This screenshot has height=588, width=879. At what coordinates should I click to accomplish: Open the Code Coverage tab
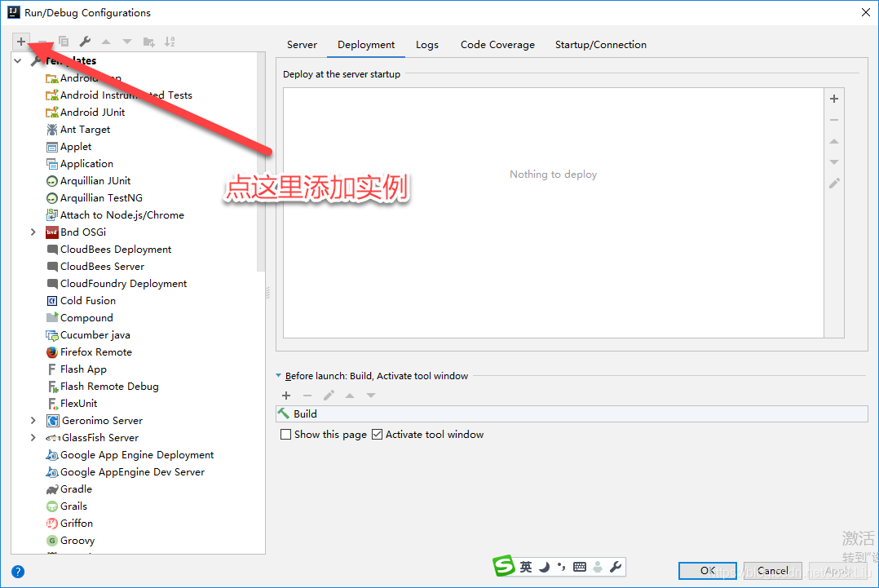point(497,45)
